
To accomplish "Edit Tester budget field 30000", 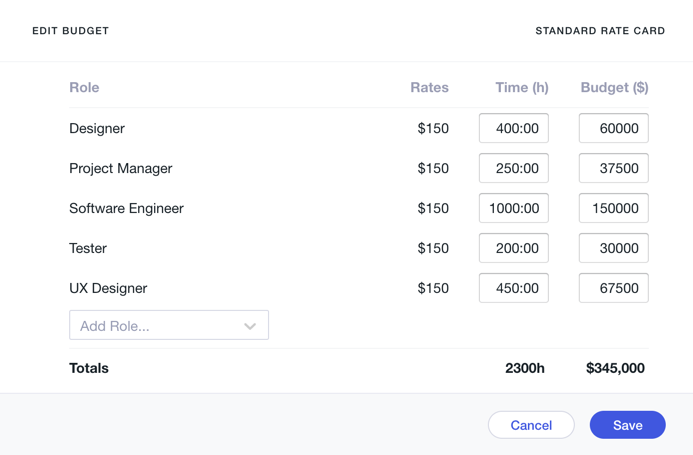I will coord(614,248).
